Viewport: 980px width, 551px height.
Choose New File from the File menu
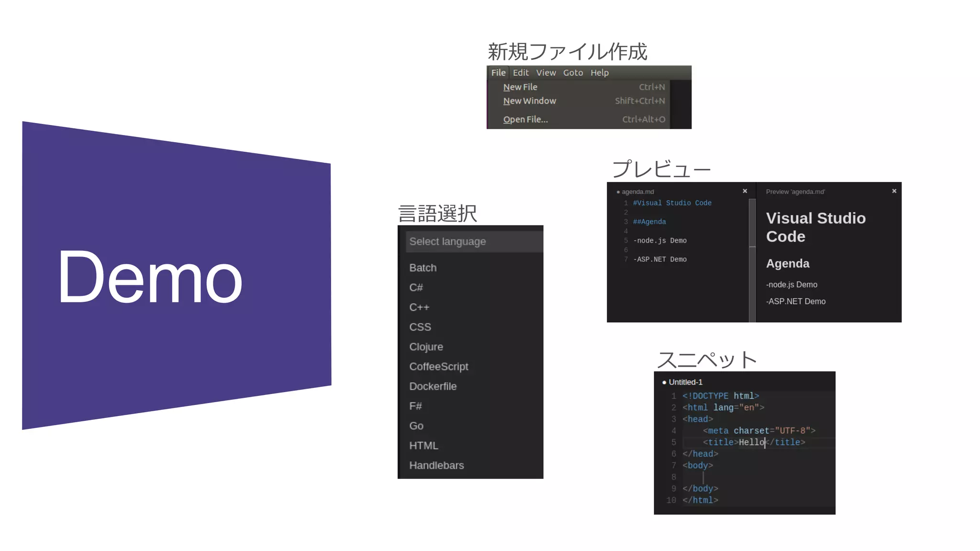pyautogui.click(x=520, y=87)
